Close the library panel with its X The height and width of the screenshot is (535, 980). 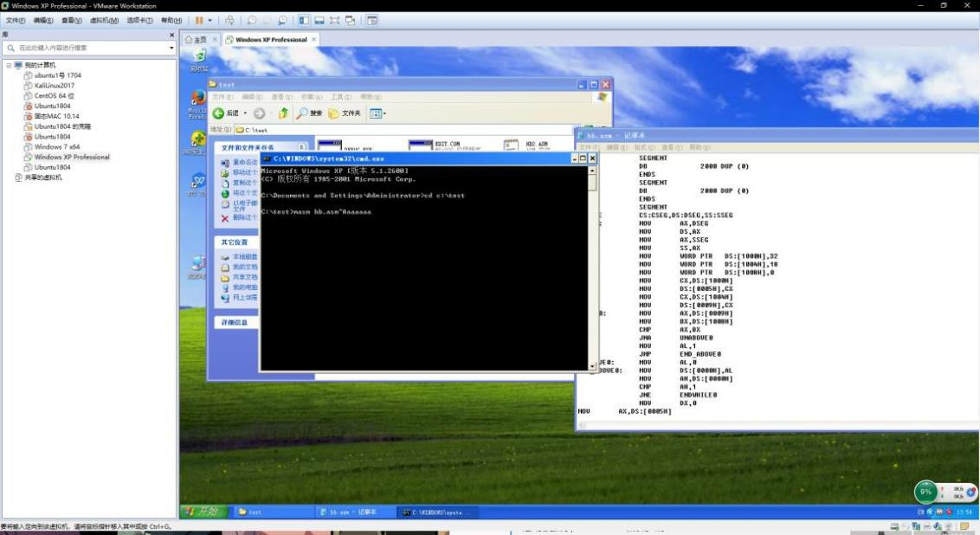172,35
